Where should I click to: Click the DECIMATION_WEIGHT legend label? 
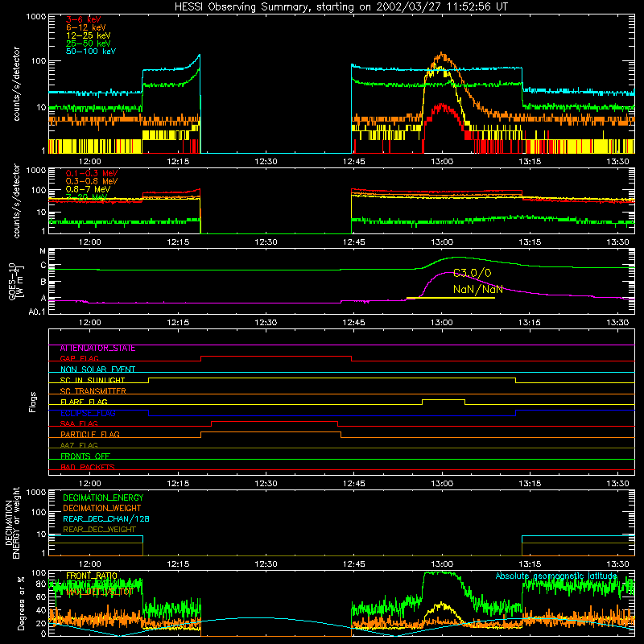click(x=102, y=508)
